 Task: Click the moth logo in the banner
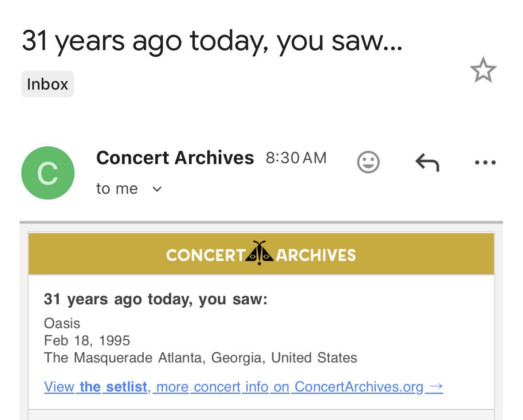[x=260, y=254]
